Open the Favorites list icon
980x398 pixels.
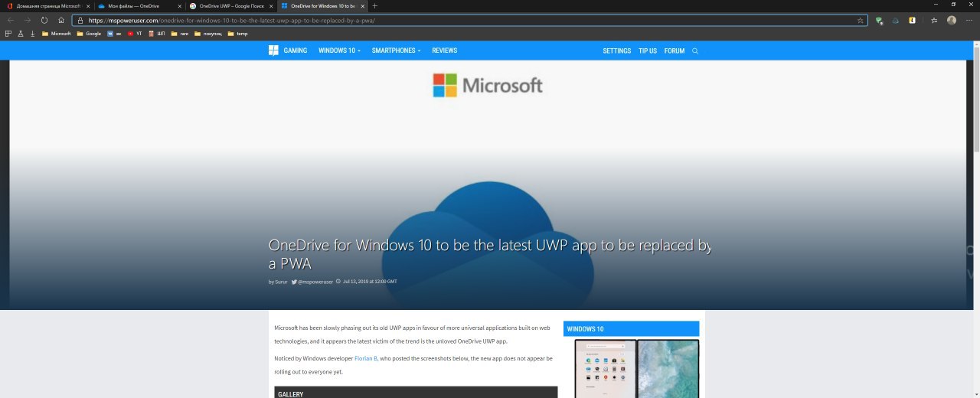(x=935, y=21)
